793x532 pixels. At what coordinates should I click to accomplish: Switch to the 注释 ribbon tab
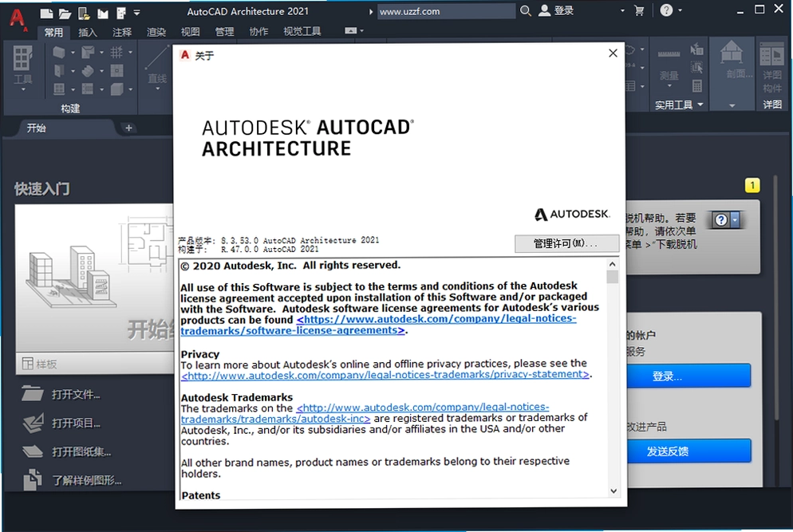[122, 32]
